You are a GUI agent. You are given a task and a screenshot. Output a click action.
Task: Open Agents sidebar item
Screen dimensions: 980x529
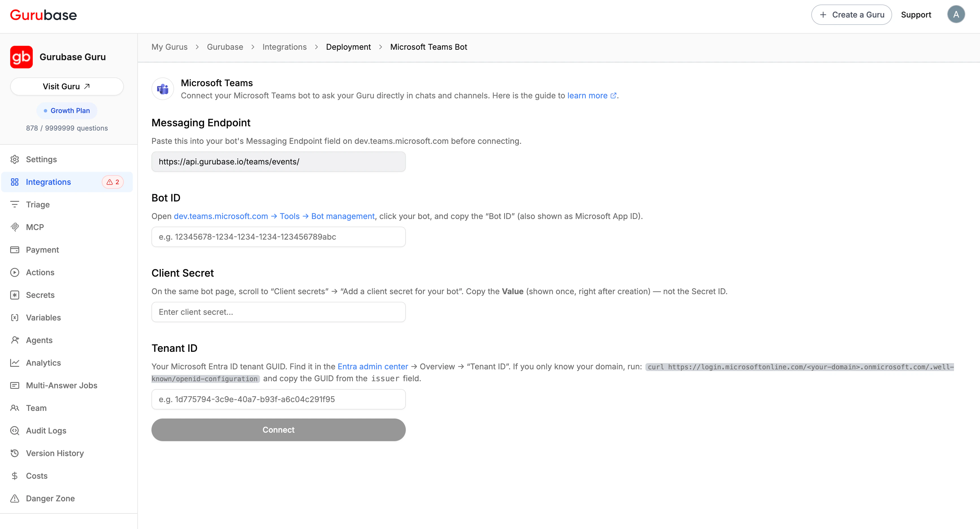[67, 340]
